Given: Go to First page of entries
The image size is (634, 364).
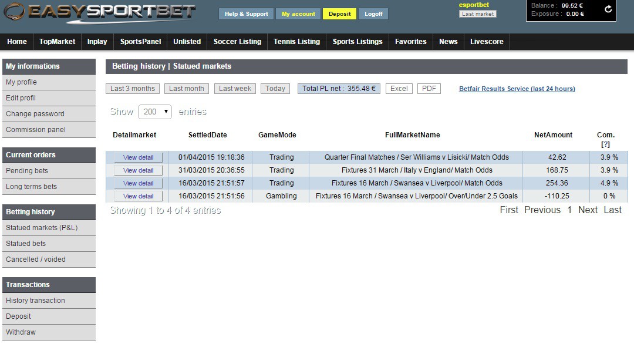Looking at the screenshot, I should (508, 210).
